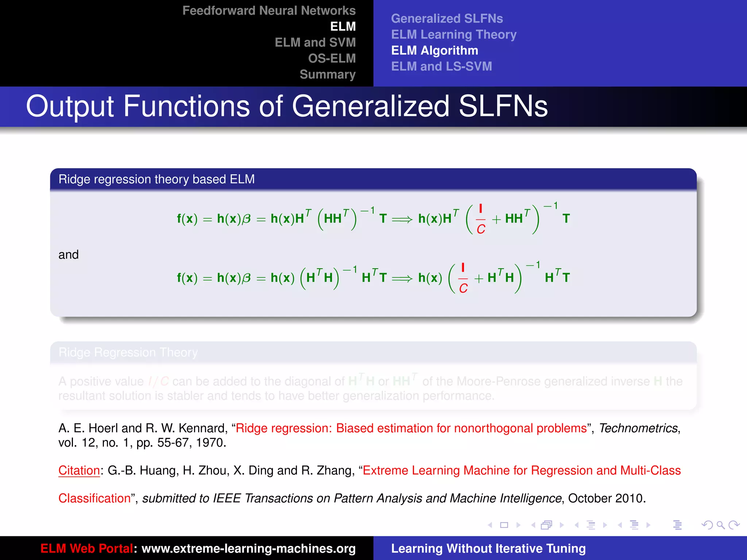Click Learning Without Iterative Tuning footer title
Viewport: 747px width, 560px height.
488,548
